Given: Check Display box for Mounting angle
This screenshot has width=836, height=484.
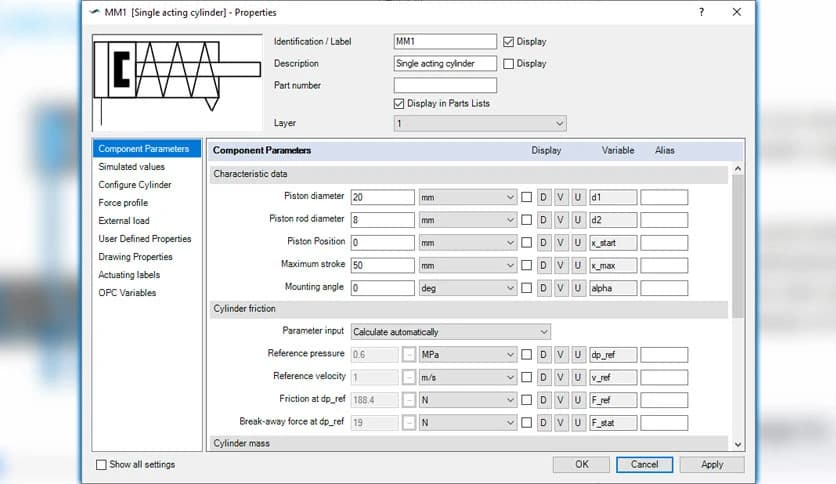Looking at the screenshot, I should point(526,288).
